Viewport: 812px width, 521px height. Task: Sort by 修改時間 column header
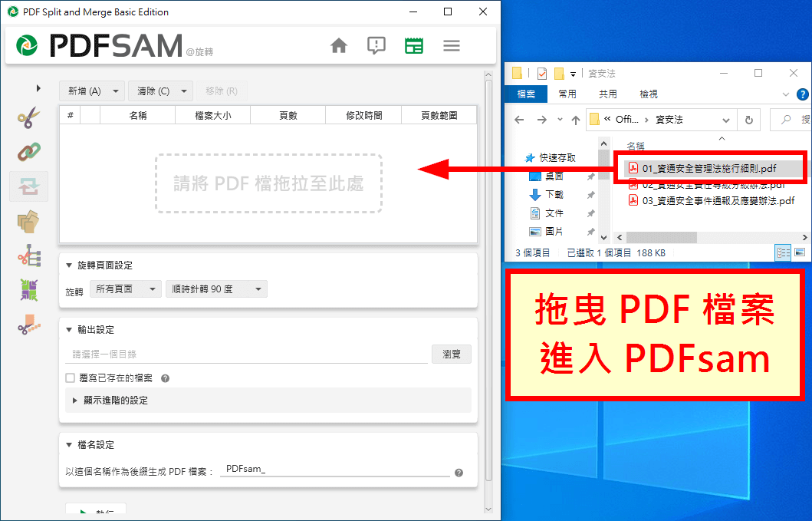(x=363, y=116)
